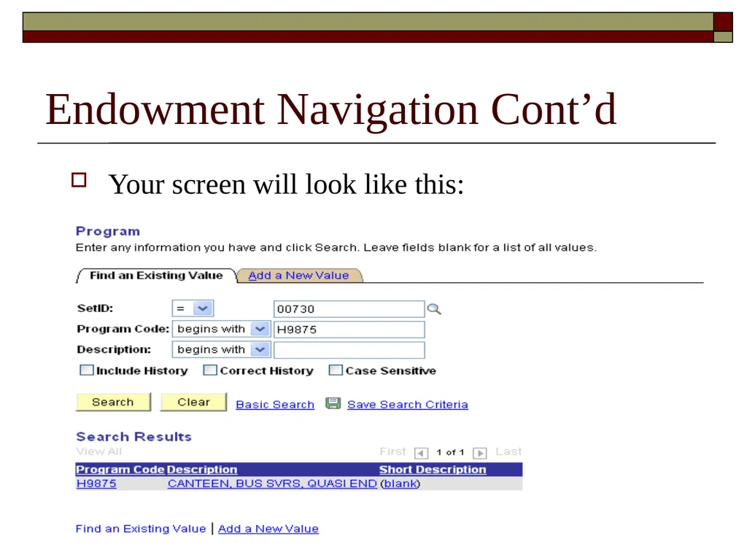Enable the Include History checkbox
This screenshot has height=560, width=747.
click(87, 370)
